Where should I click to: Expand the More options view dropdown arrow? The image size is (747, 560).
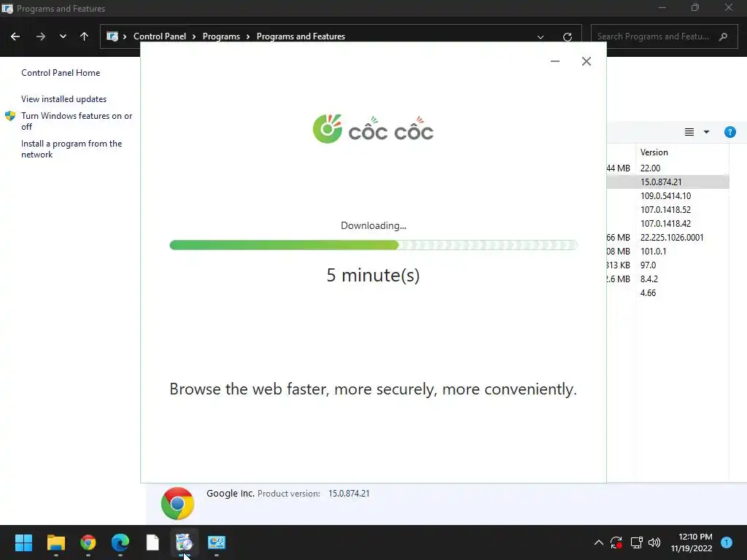click(706, 132)
